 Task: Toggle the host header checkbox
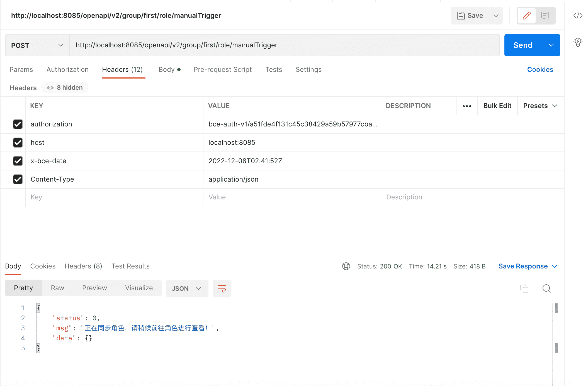pyautogui.click(x=17, y=142)
